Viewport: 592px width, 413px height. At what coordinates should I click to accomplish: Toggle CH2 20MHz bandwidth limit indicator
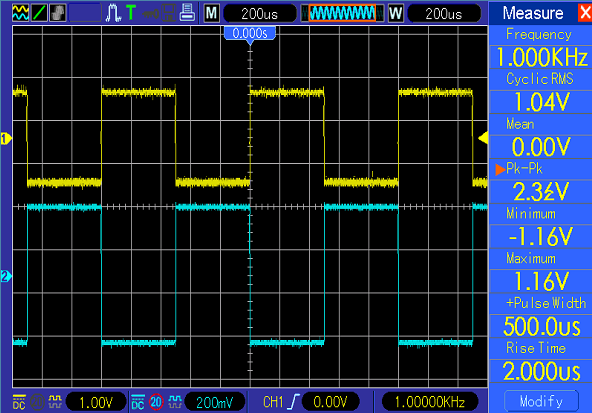(156, 402)
